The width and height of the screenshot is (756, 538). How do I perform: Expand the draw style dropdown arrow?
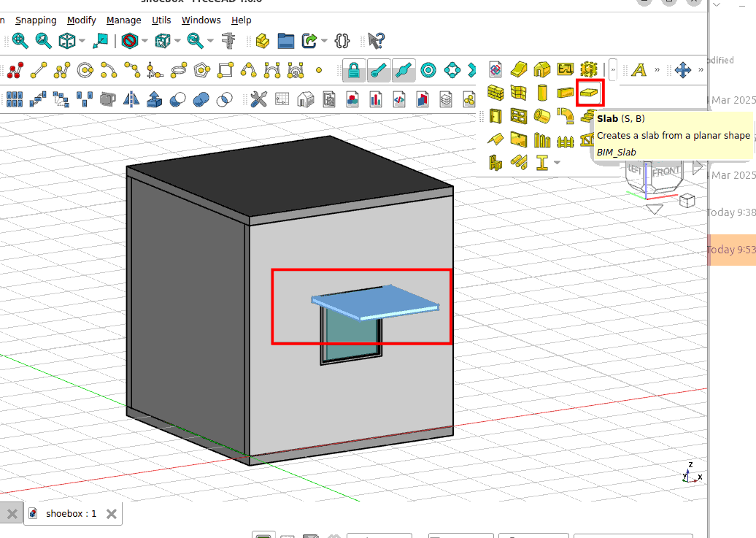point(144,41)
